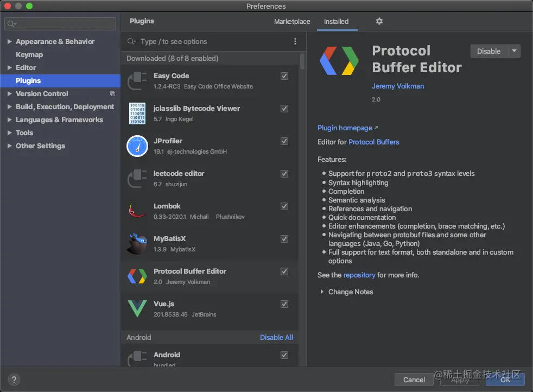The image size is (533, 392).
Task: Expand the Other Settings node
Action: pyautogui.click(x=10, y=146)
